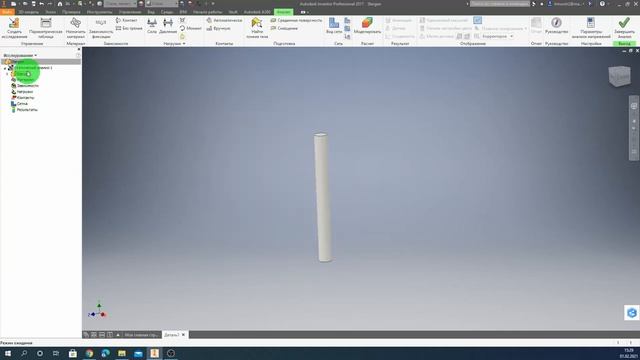Open Chrome from the Windows taskbar

tap(89, 353)
